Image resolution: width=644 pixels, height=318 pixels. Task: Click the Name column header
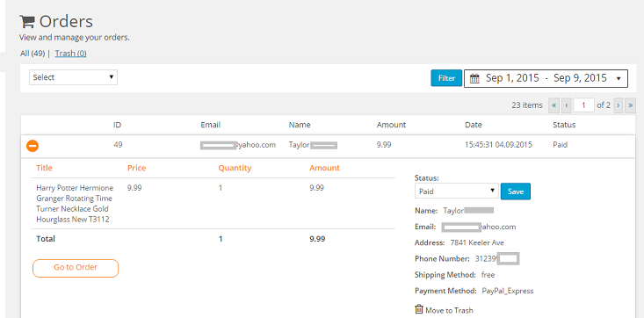(300, 125)
